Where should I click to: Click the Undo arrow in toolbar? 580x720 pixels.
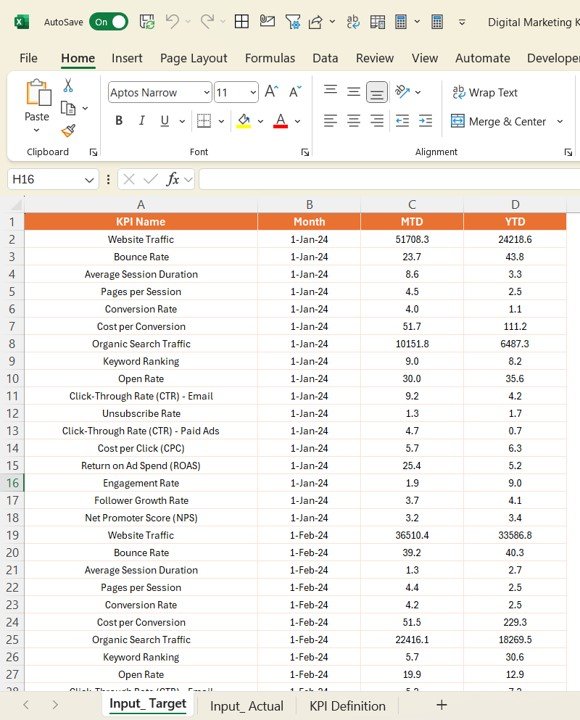[x=173, y=22]
